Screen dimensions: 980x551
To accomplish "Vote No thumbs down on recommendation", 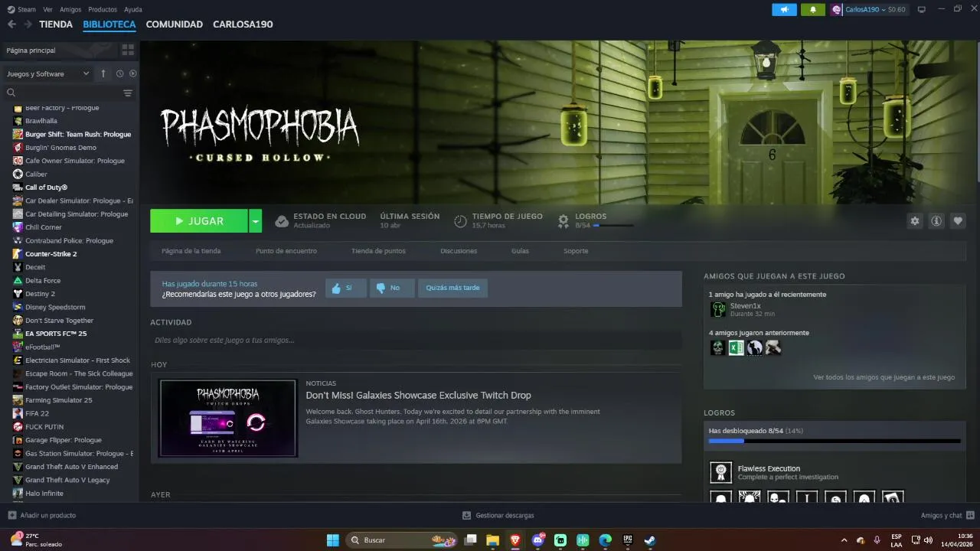I will tap(392, 288).
